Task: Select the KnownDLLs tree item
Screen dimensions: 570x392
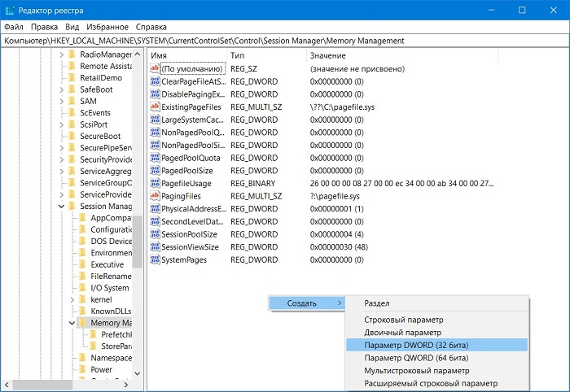Action: (x=111, y=311)
